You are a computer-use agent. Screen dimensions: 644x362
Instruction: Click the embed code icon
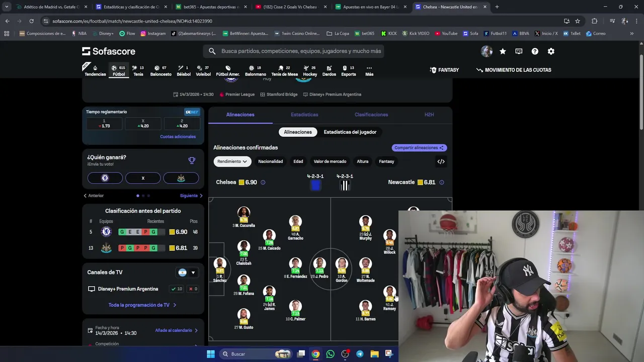click(441, 161)
